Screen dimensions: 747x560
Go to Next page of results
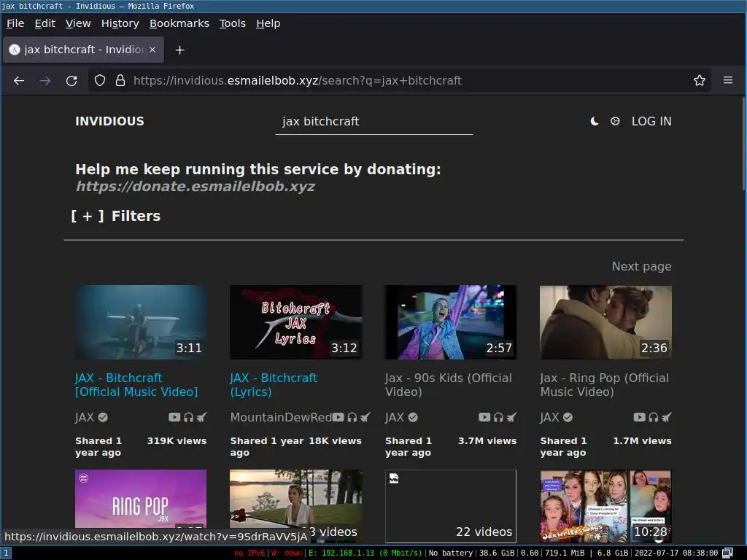click(x=642, y=266)
